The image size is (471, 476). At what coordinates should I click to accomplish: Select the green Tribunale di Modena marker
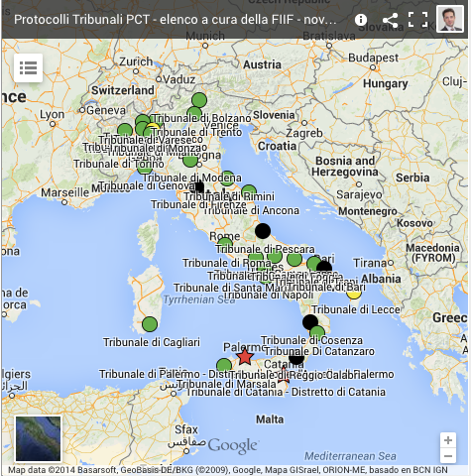(190, 161)
